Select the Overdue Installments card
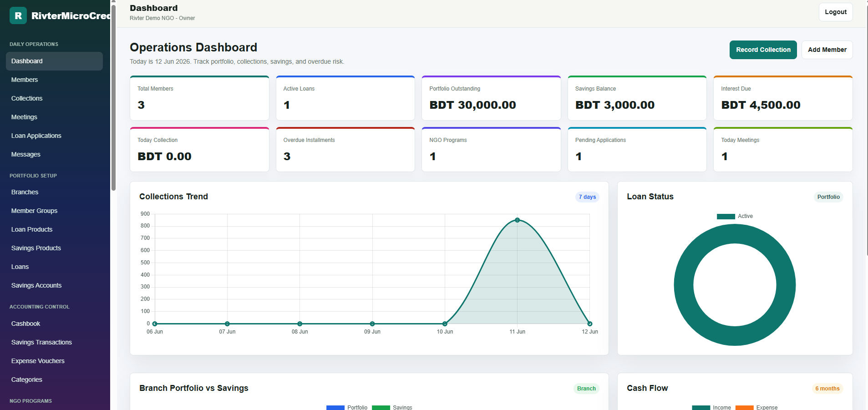 pos(345,149)
